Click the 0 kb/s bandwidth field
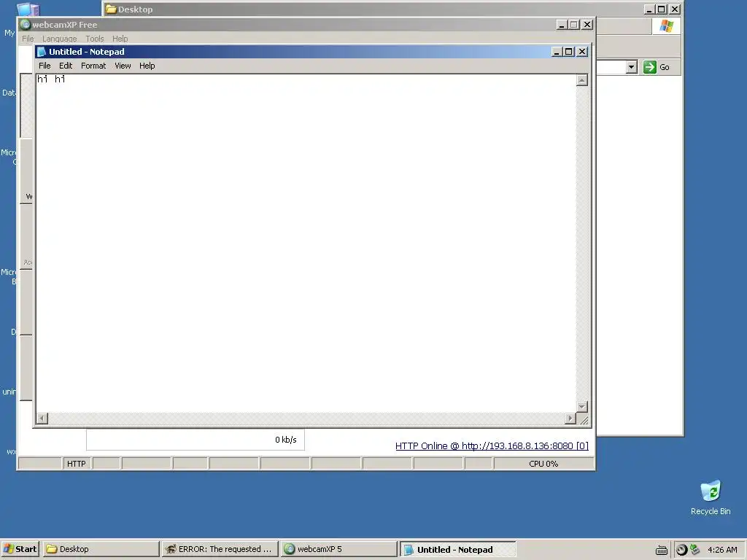Viewport: 747px width, 560px height. coord(196,440)
